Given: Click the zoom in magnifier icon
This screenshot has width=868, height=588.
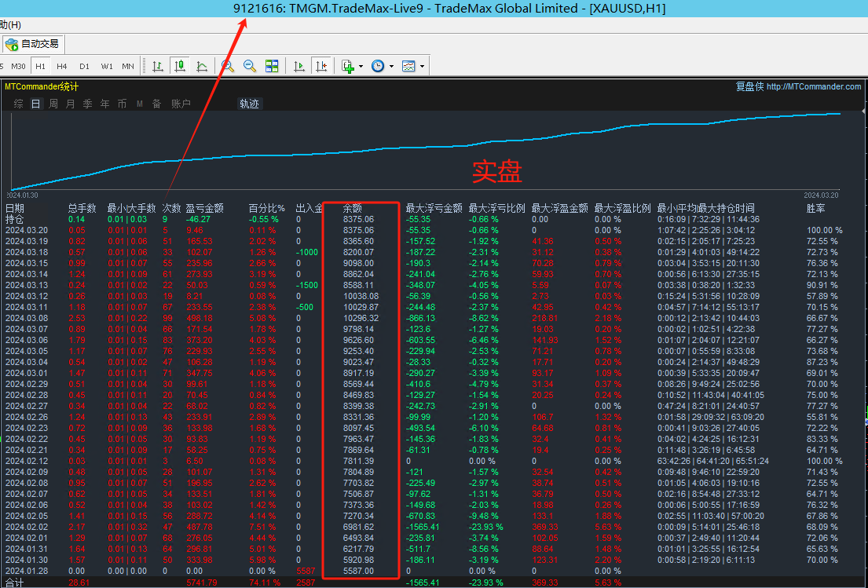Looking at the screenshot, I should tap(228, 67).
